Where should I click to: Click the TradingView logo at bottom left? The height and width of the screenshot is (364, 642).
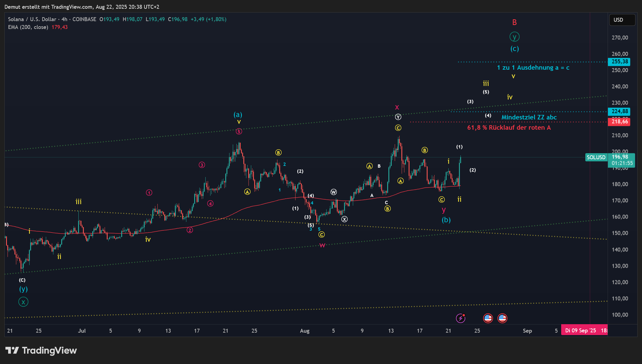(41, 350)
